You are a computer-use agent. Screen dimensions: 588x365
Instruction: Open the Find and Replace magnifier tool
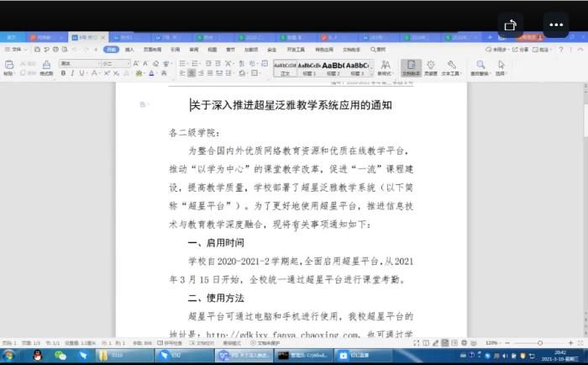(x=480, y=67)
